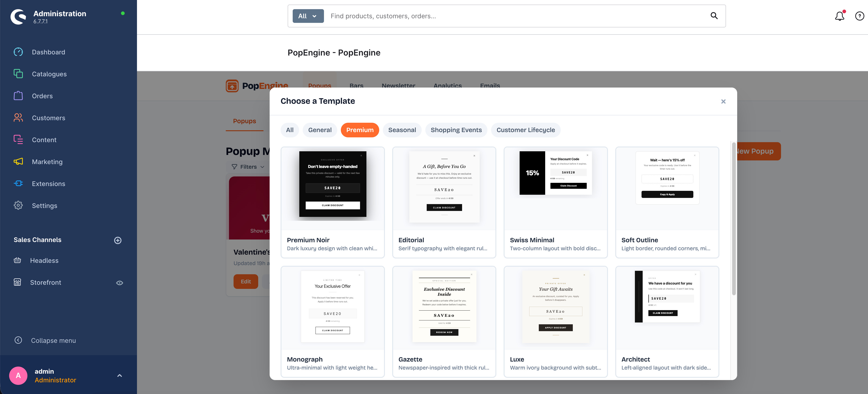Image resolution: width=868 pixels, height=394 pixels.
Task: Click the Extensions plug icon
Action: 18,184
